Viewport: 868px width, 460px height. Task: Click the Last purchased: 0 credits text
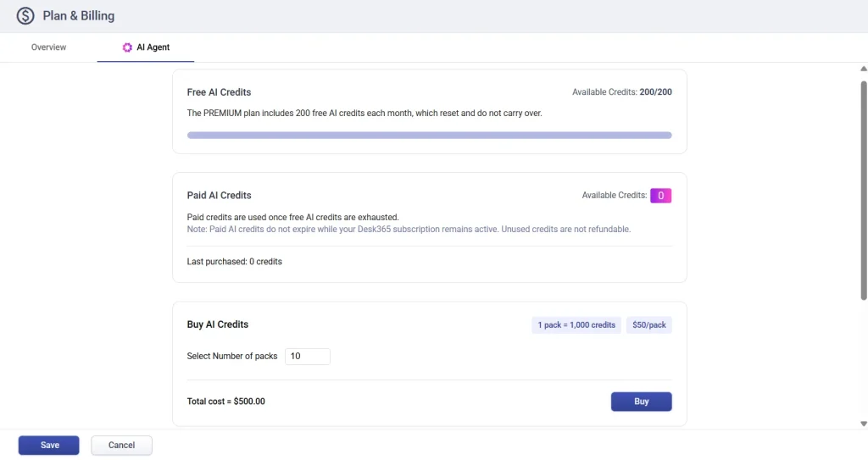tap(234, 262)
